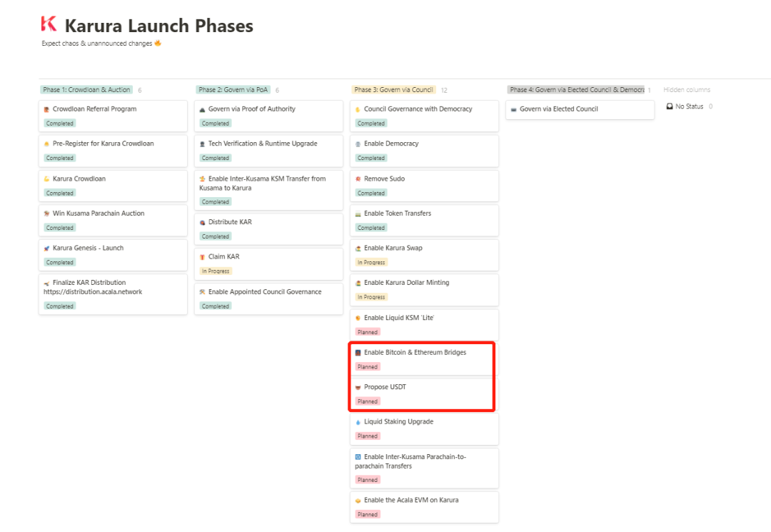
Task: Open the Phase 2: Govern via PoA header
Action: tap(233, 90)
